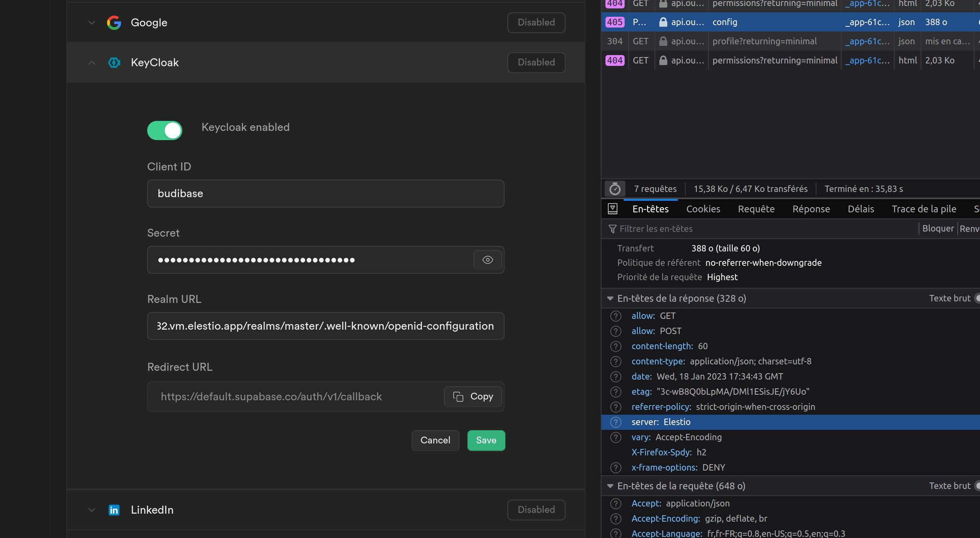Click the funnel icon beside 'Filtrer les en-têtes'

tap(613, 229)
